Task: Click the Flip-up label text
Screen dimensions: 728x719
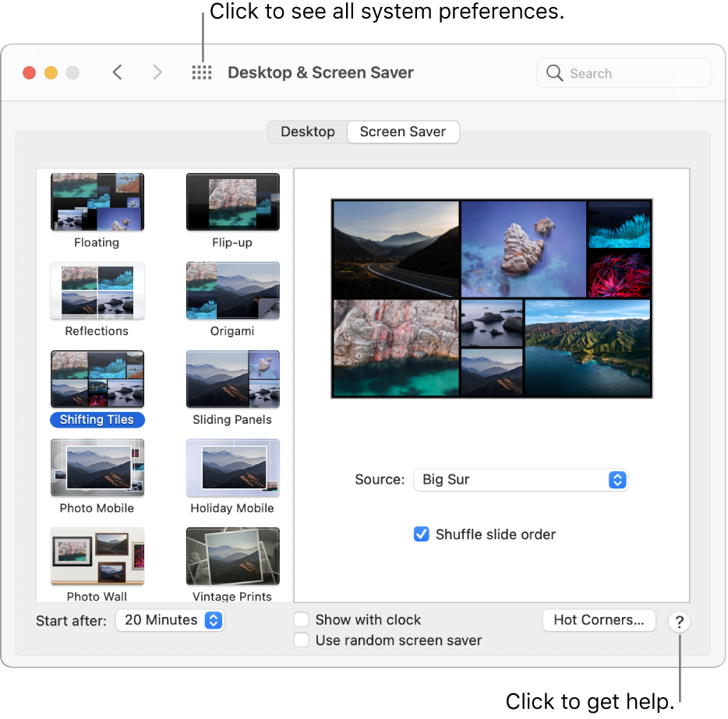Action: pyautogui.click(x=232, y=242)
